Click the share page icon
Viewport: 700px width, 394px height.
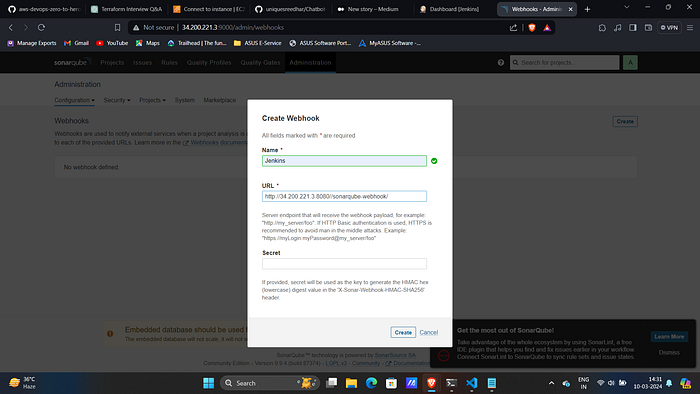(x=513, y=28)
